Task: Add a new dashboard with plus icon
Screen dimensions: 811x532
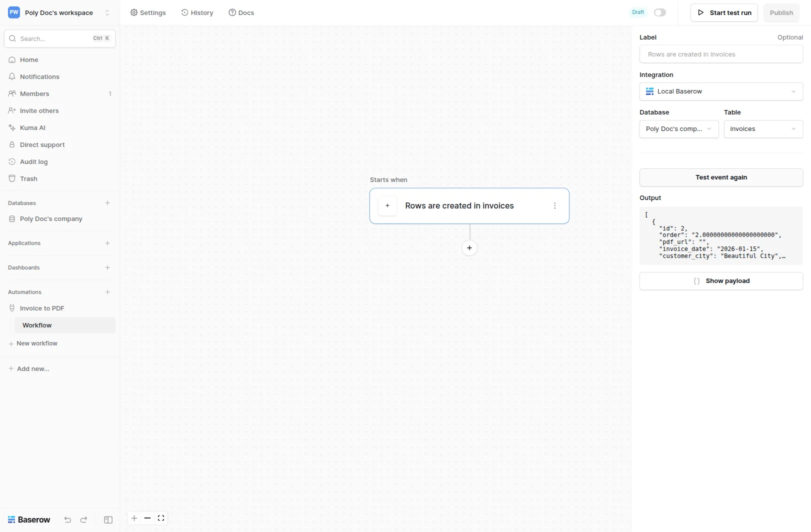Action: click(x=107, y=267)
